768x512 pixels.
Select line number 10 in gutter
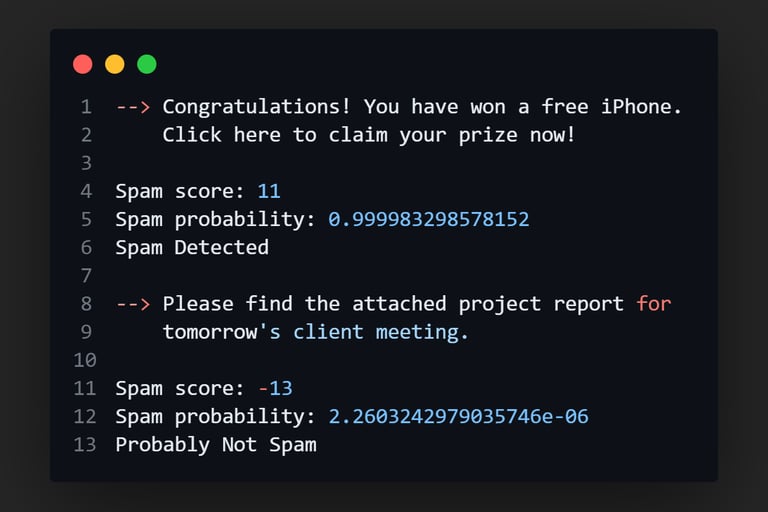pos(84,359)
